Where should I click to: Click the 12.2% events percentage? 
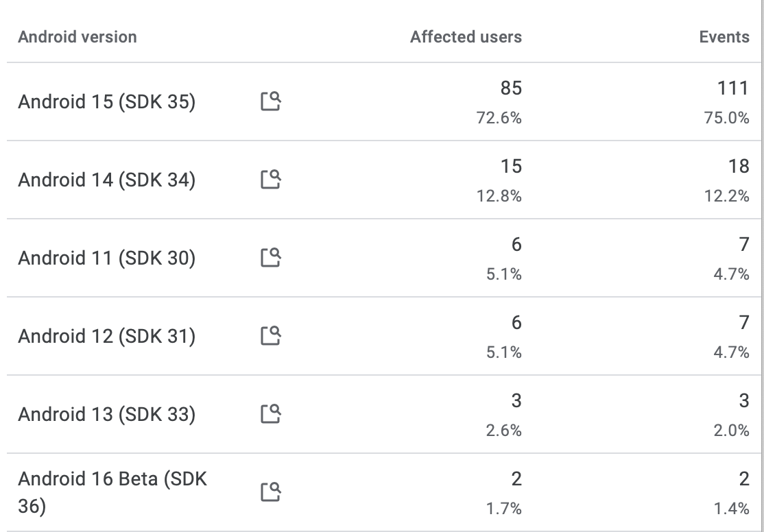726,196
